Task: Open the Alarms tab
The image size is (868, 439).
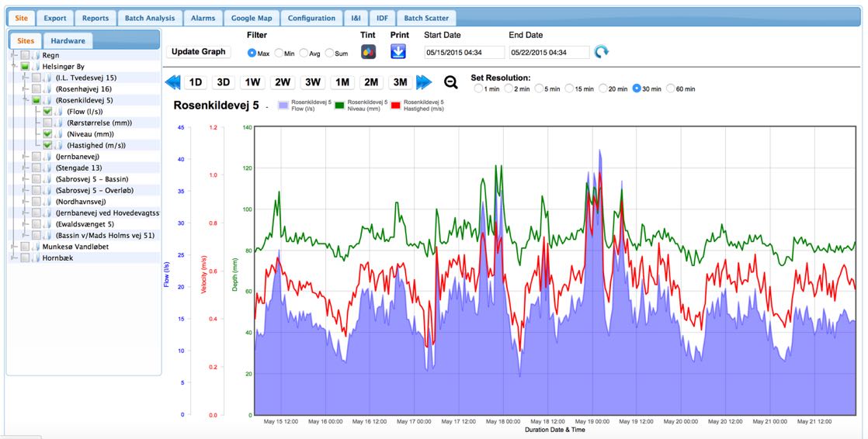Action: [203, 19]
